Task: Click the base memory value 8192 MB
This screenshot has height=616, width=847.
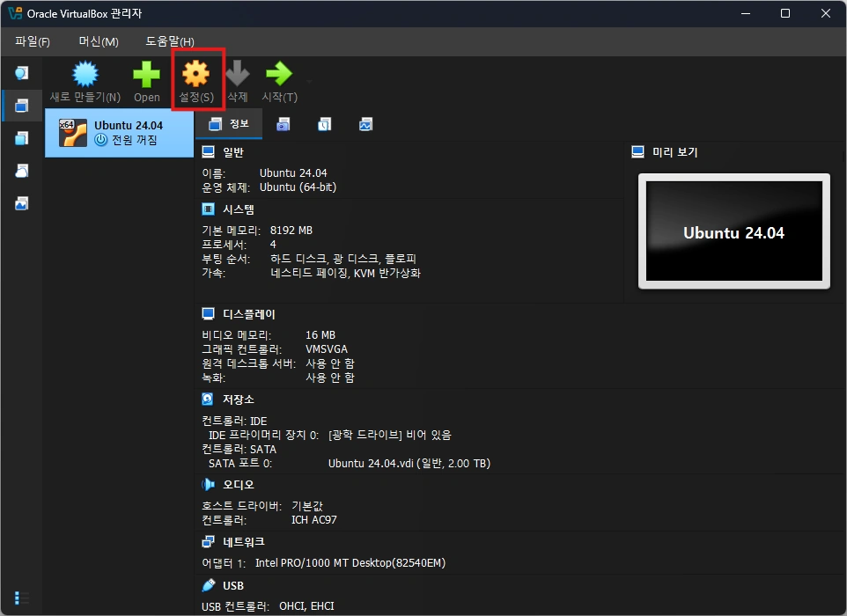Action: point(291,231)
